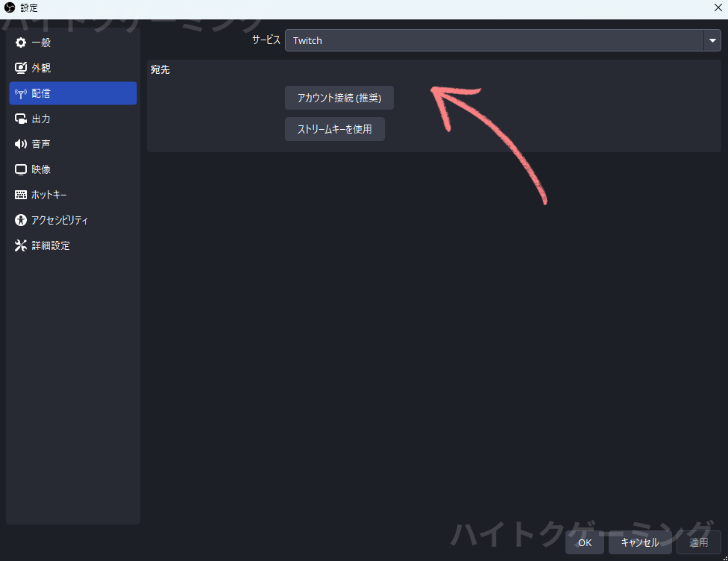Click the キャンセル button
This screenshot has width=728, height=561.
click(x=640, y=542)
